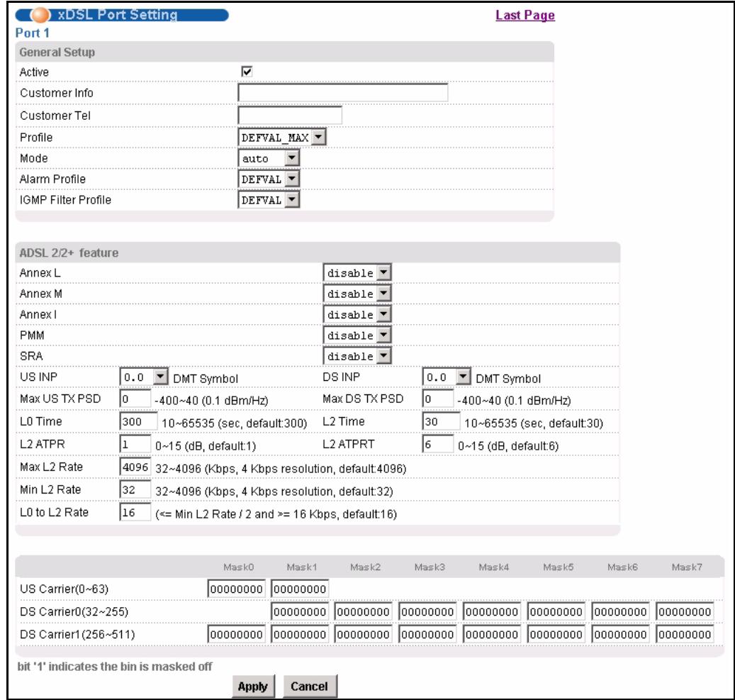Screen dimensions: 735x700
Task: Click DS Carrier1 Mask6 field
Action: (x=620, y=634)
